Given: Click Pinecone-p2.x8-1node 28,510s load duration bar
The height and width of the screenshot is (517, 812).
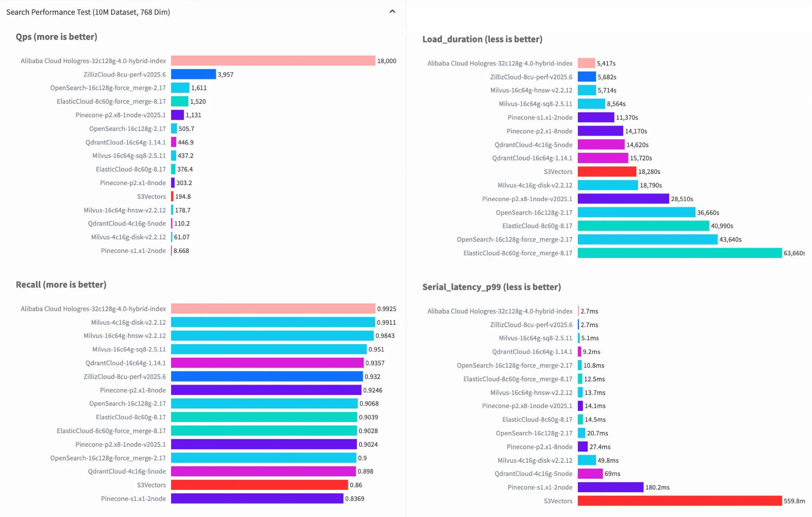Looking at the screenshot, I should (623, 199).
